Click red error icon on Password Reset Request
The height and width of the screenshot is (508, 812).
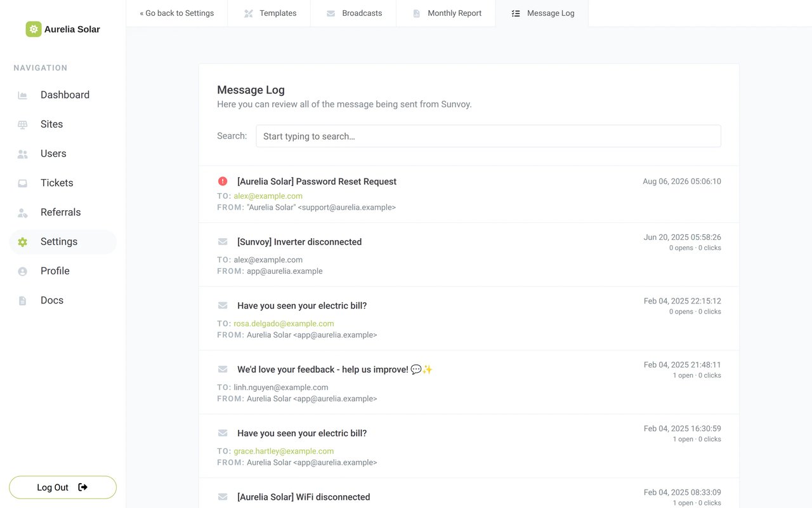[223, 181]
